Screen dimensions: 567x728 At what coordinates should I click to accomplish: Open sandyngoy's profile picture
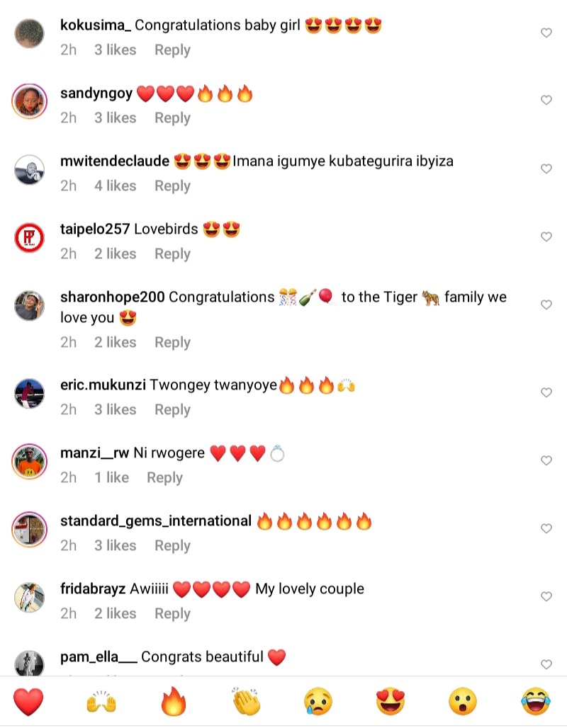(x=29, y=101)
